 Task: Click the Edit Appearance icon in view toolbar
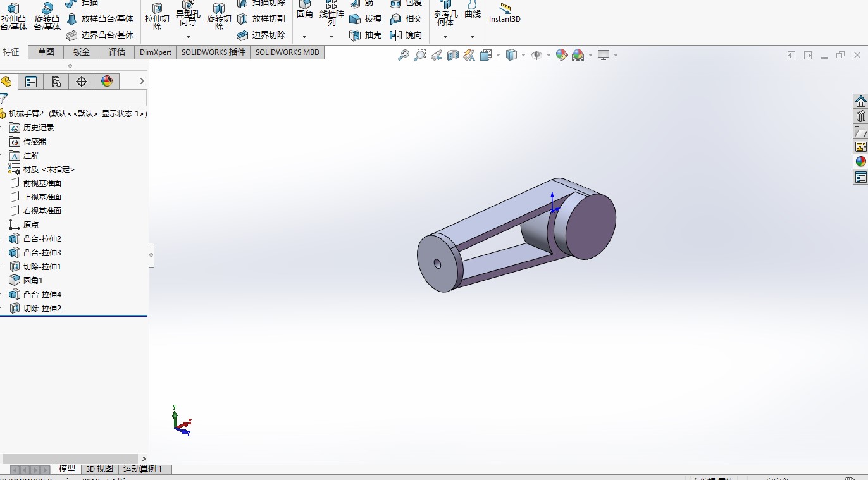561,56
